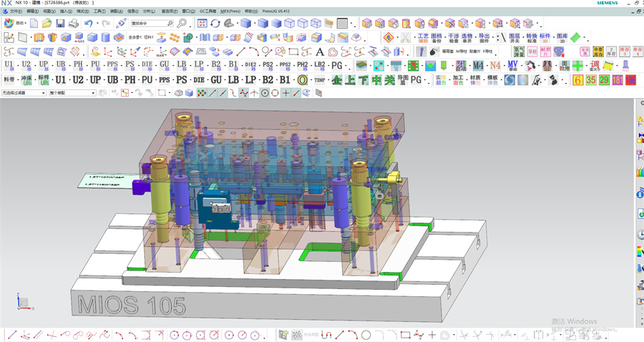Select the yellow color swatch 6
Image resolution: width=644 pixels, height=342 pixels.
tap(578, 79)
